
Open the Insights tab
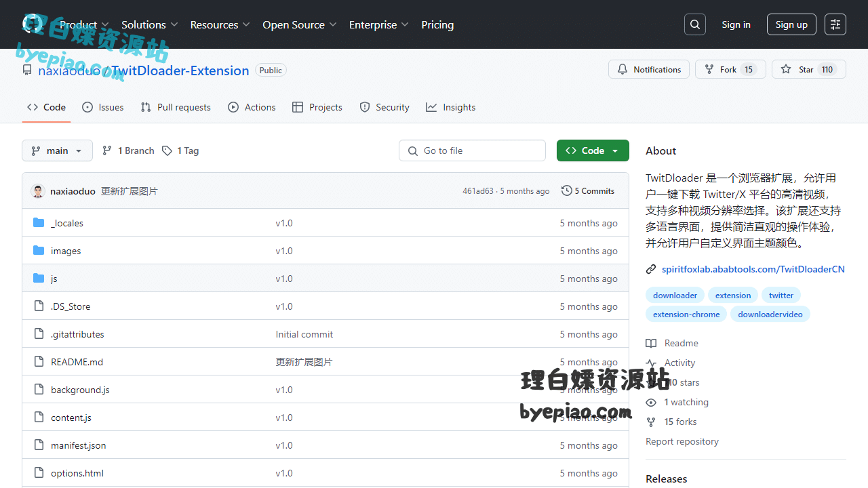coord(450,107)
